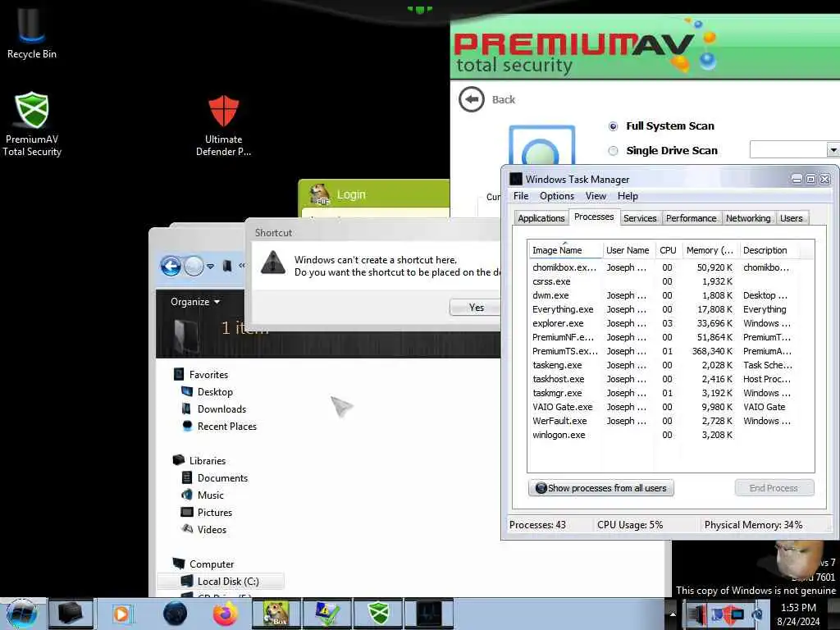Open the drive selection dropdown in PremiumAV

[x=833, y=150]
